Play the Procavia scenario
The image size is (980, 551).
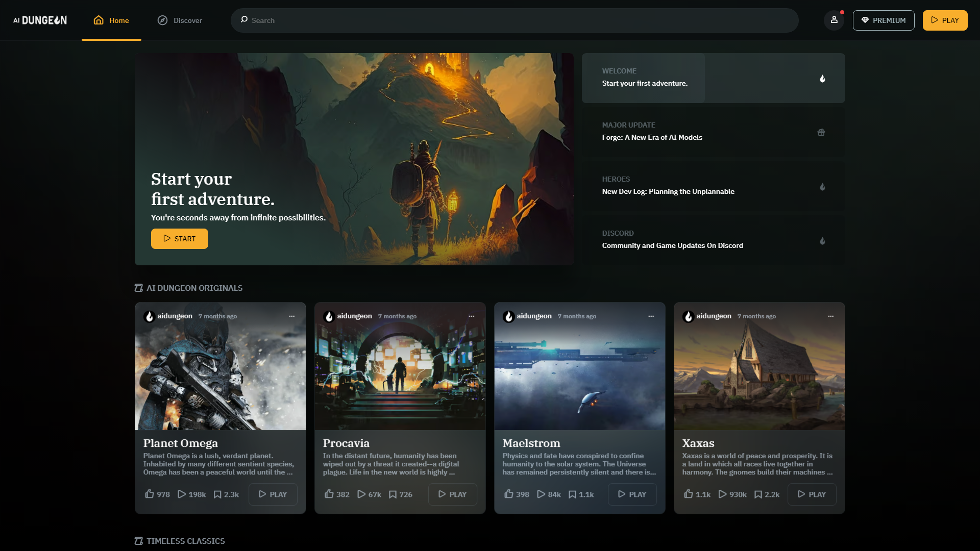click(x=453, y=494)
